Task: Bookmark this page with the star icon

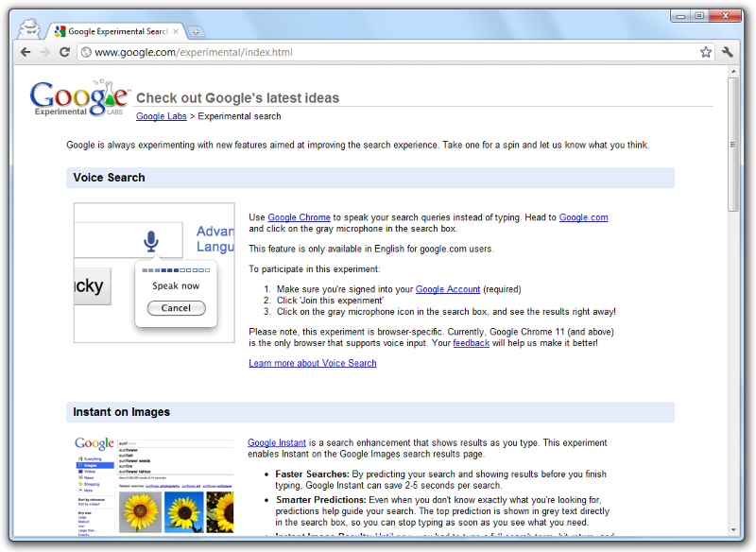Action: [x=705, y=52]
